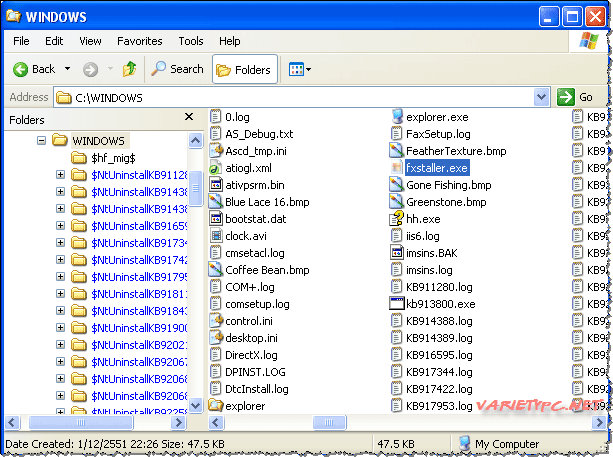The width and height of the screenshot is (613, 457).
Task: Select the ativpsrm.bin file icon
Action: click(216, 185)
